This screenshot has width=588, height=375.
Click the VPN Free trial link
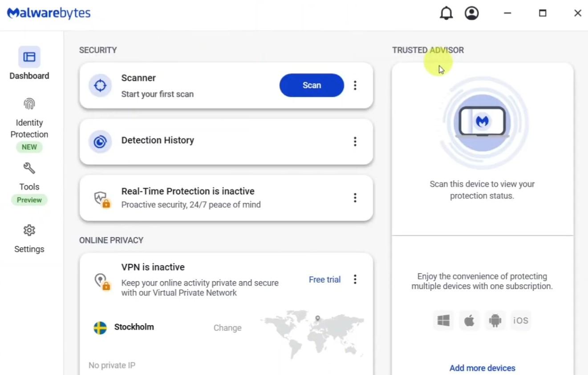324,279
